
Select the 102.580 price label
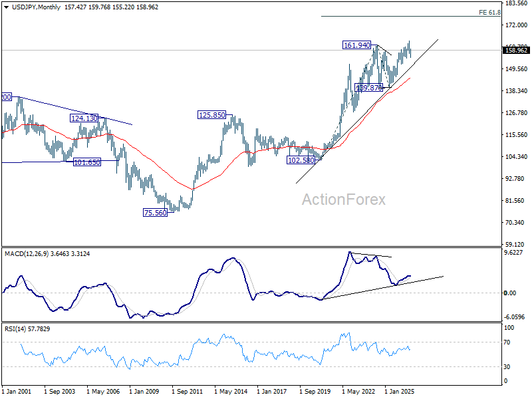pyautogui.click(x=301, y=160)
